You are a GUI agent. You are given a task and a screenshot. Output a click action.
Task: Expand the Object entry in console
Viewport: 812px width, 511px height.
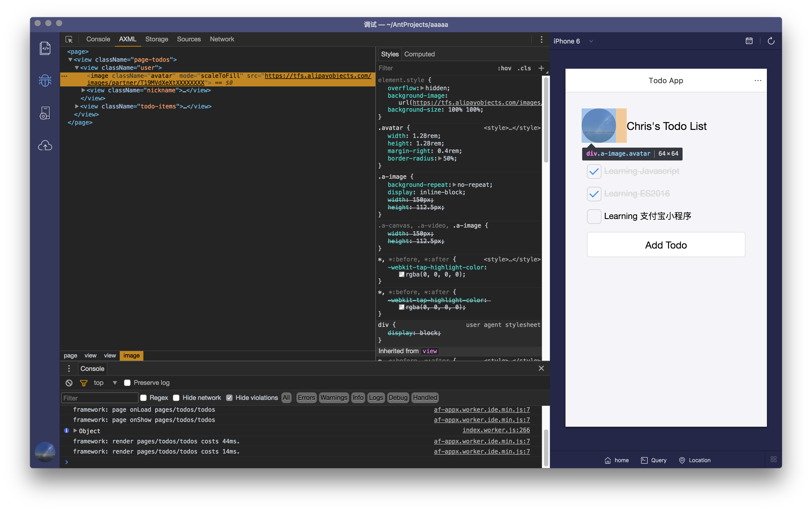coord(75,430)
